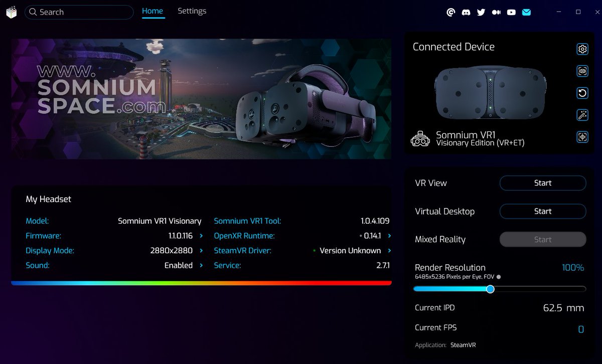Image resolution: width=602 pixels, height=364 pixels.
Task: Expand the SteamVR Driver version arrow
Action: (390, 250)
